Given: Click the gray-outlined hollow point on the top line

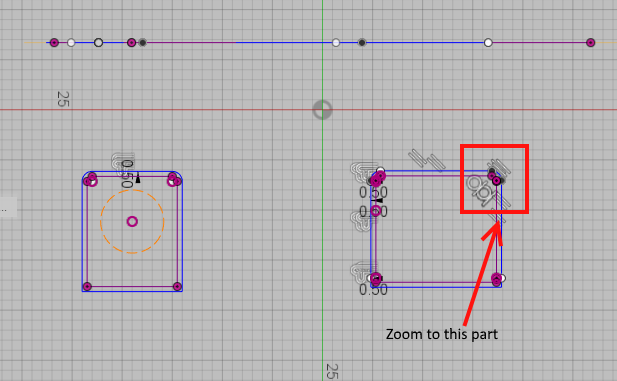Looking at the screenshot, I should pyautogui.click(x=98, y=43).
